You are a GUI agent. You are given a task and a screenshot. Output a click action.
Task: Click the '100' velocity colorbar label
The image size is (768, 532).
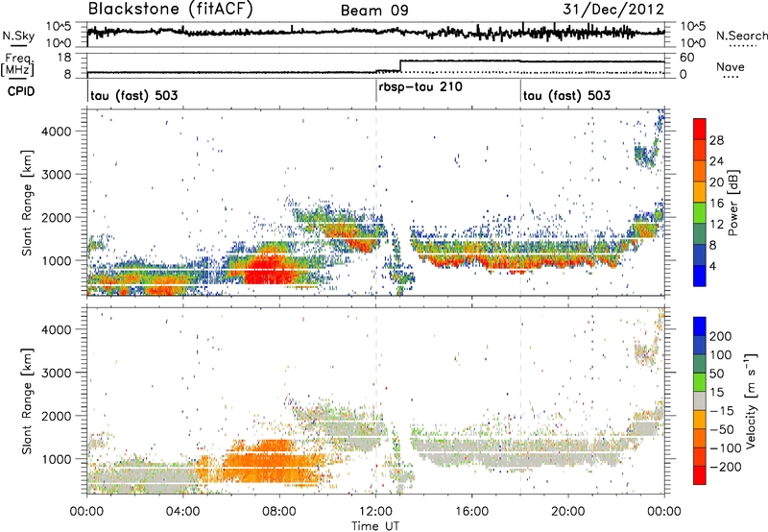[x=721, y=355]
